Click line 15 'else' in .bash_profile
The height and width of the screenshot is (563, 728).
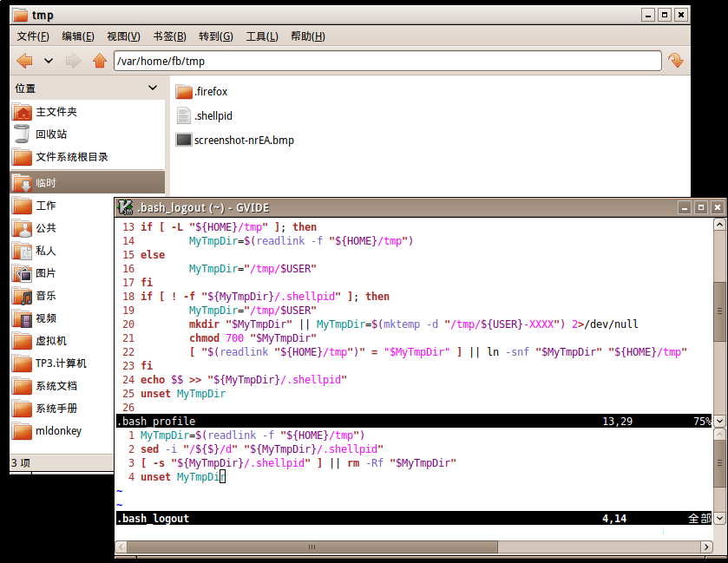[x=153, y=255]
